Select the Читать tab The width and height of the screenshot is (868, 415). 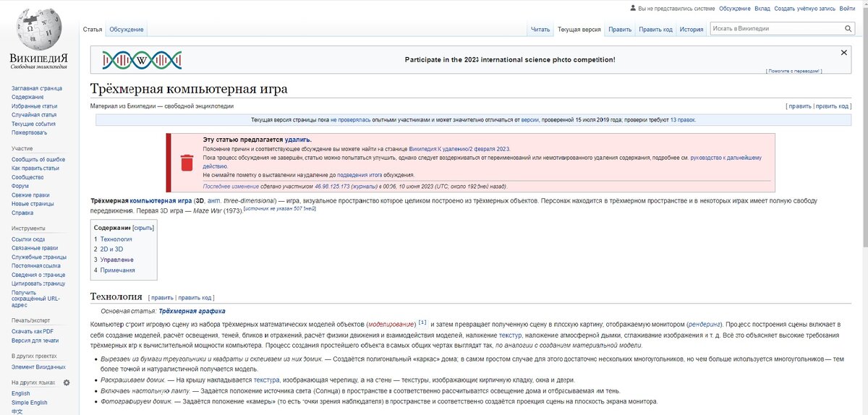[x=540, y=30]
